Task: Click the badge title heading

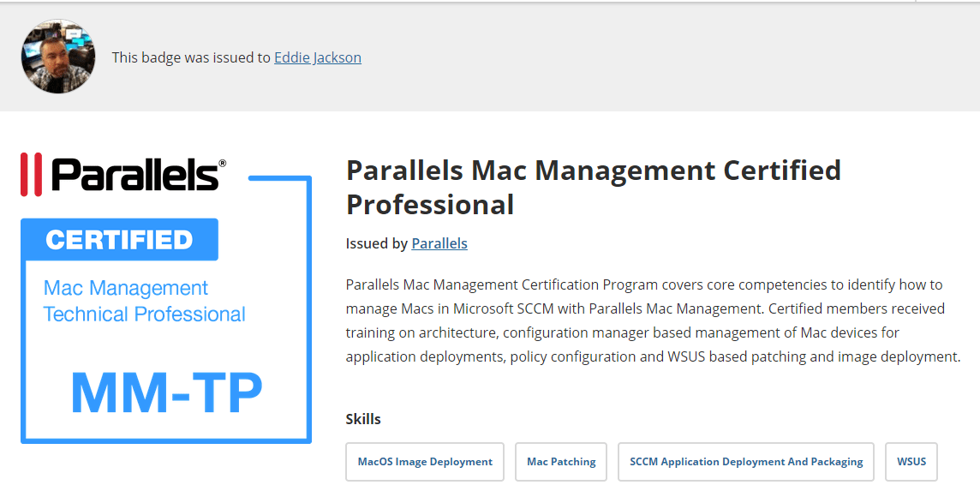Action: point(593,187)
